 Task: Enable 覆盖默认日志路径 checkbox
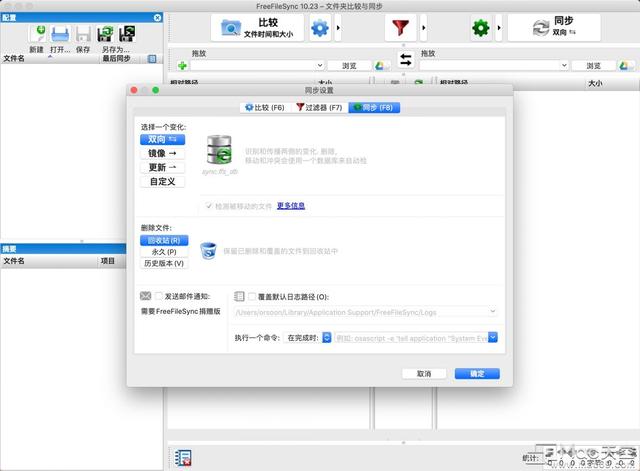252,297
